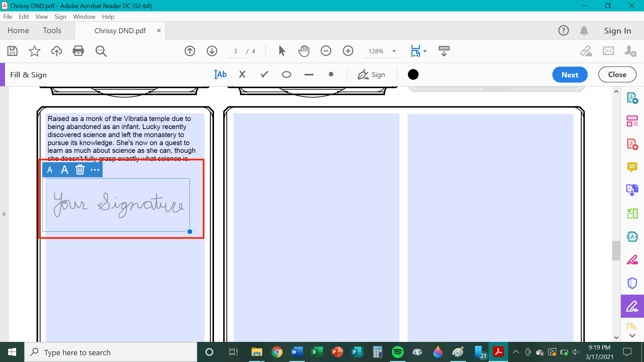Increase signature size with large A

[x=64, y=170]
